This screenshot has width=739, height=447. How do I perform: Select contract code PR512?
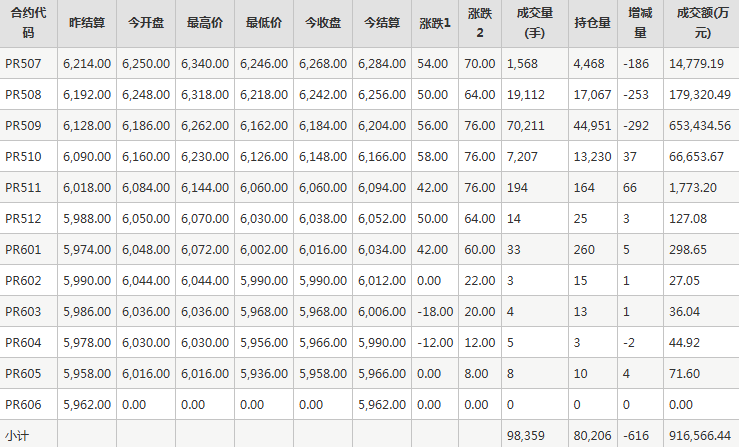[23, 219]
